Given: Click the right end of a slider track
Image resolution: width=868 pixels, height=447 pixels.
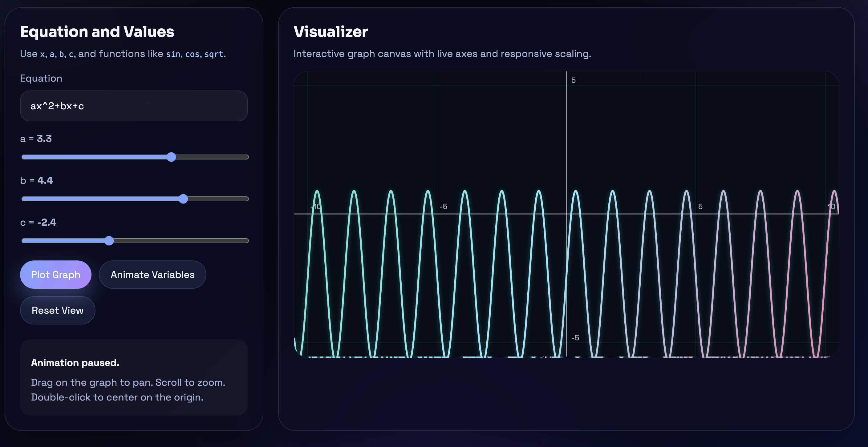Looking at the screenshot, I should 246,157.
